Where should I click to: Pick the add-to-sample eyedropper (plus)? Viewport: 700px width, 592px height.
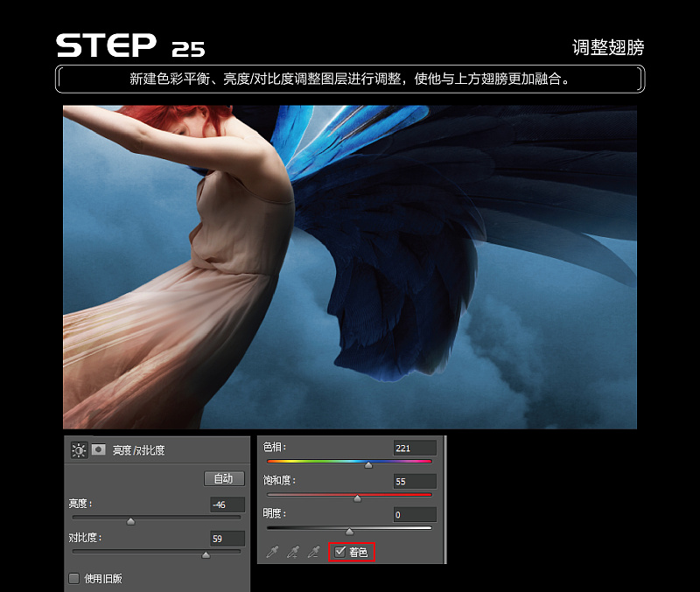pos(293,552)
